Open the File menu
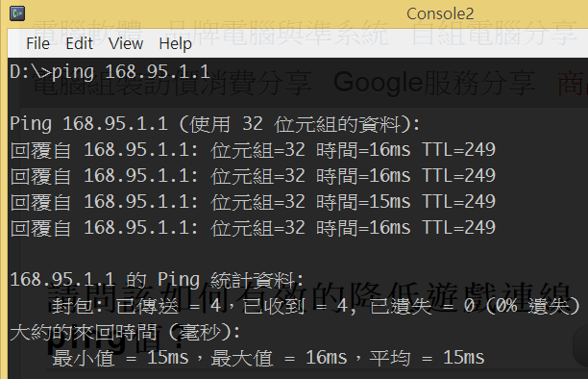Image resolution: width=588 pixels, height=379 pixels. [x=37, y=43]
